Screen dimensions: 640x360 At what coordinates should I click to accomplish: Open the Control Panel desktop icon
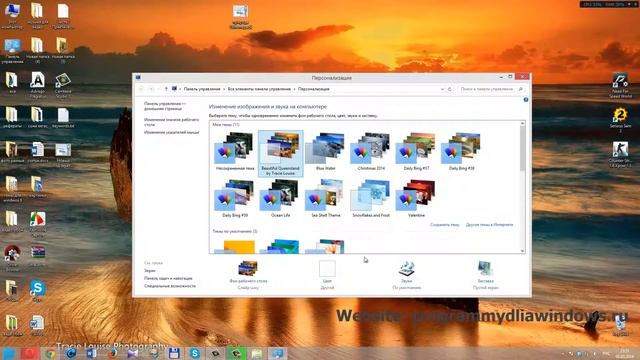click(x=12, y=51)
